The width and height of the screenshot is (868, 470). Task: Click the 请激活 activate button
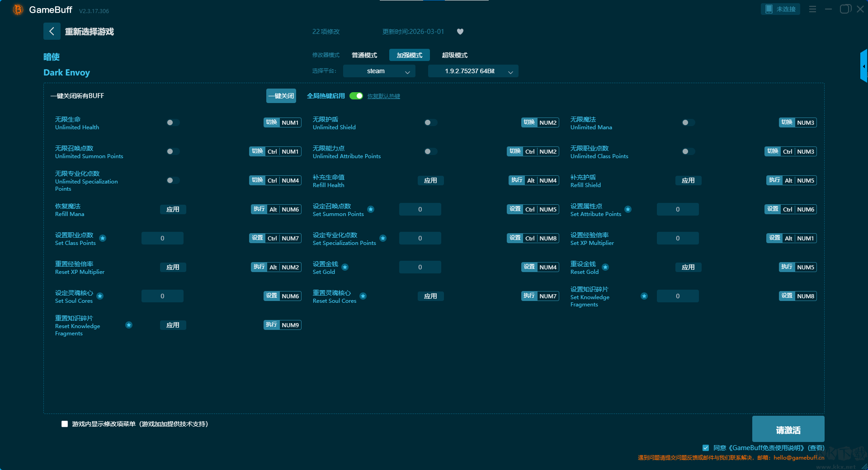788,429
